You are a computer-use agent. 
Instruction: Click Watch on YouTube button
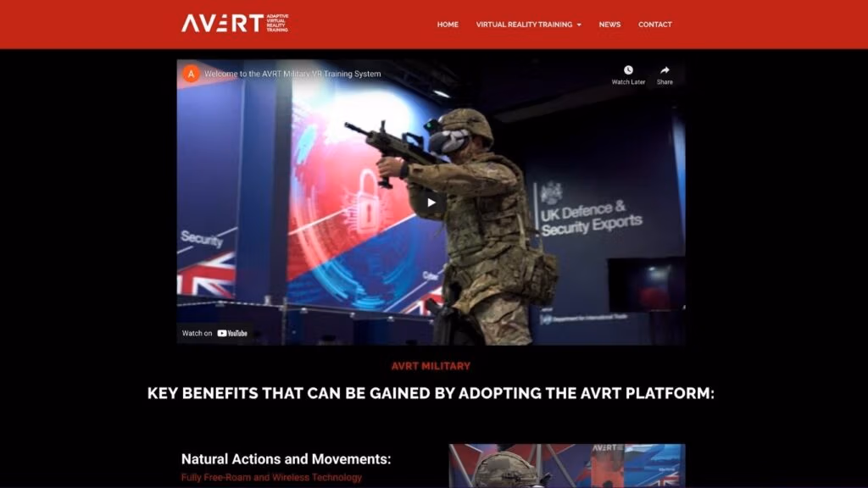[214, 333]
